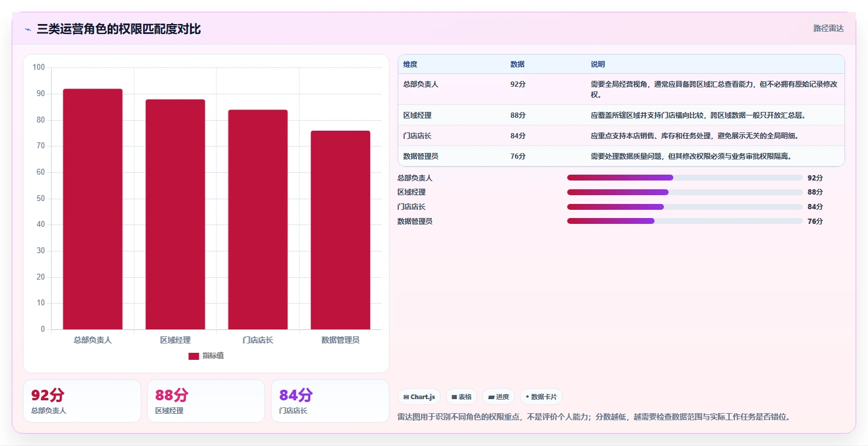
Task: Click the 100 y-axis tick label
Action: 39,67
